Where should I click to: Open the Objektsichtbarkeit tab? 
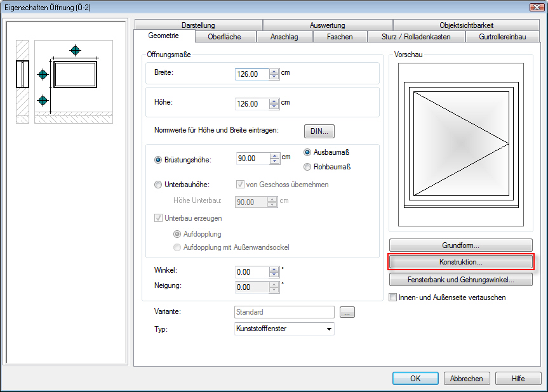(466, 25)
